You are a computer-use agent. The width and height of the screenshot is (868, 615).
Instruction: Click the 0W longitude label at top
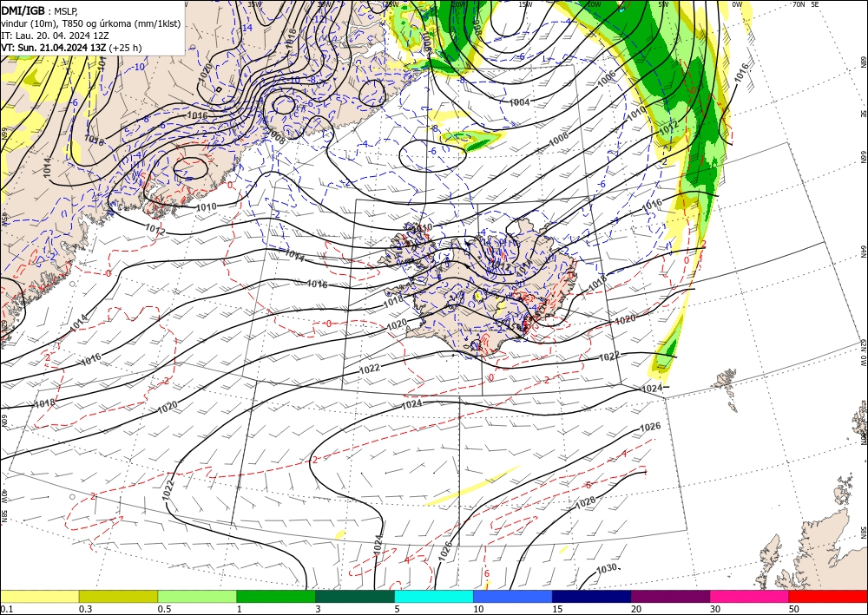pos(737,4)
